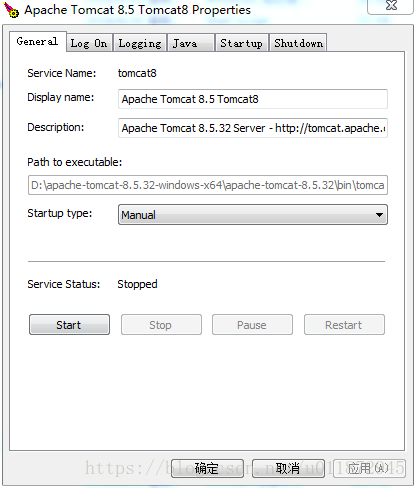Click the 'Stopped' service status text
This screenshot has height=488, width=416.
(x=137, y=284)
